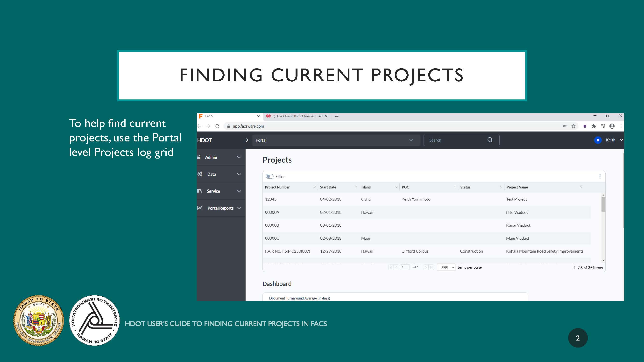Viewport: 644px width, 362px height.
Task: Toggle the Filter switch on
Action: (x=269, y=176)
